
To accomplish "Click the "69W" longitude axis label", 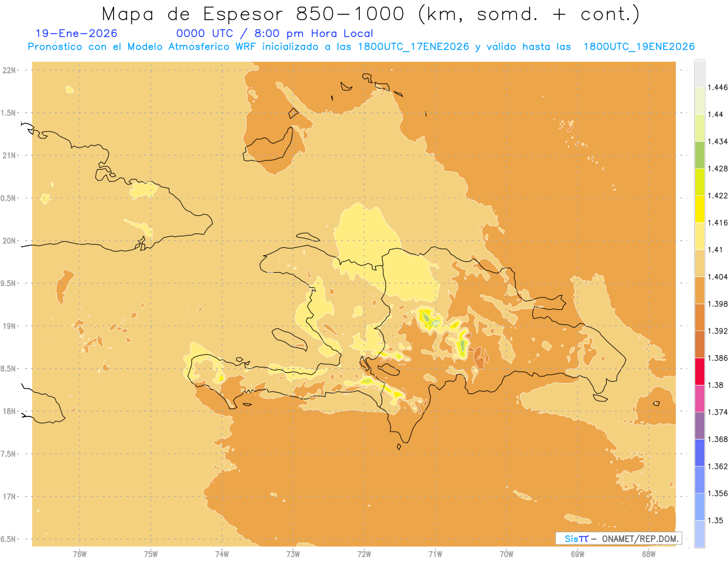I will coord(578,554).
